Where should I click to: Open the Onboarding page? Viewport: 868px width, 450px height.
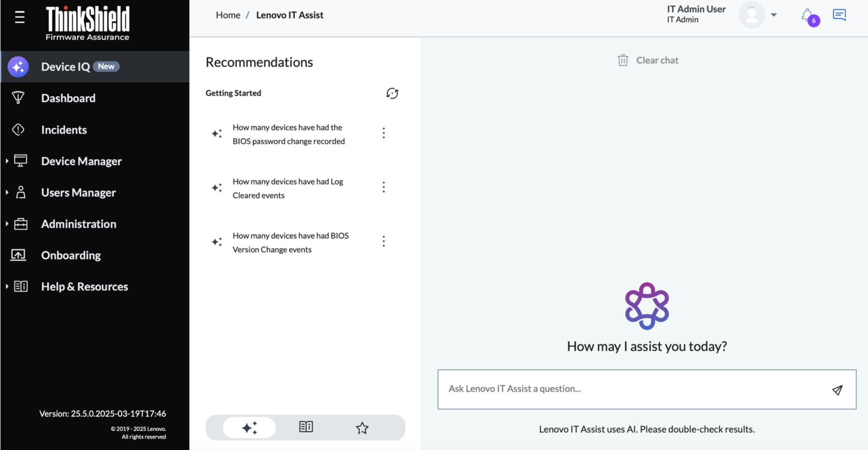71,255
